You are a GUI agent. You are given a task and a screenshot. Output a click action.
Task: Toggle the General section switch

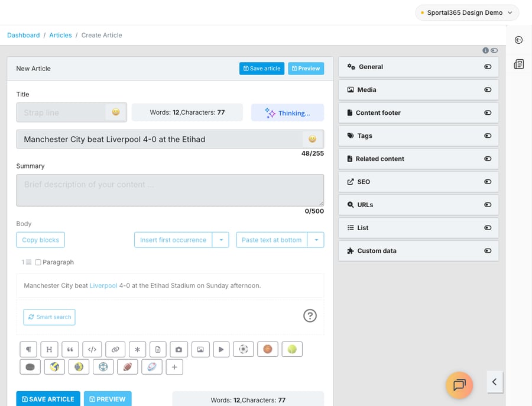point(488,67)
